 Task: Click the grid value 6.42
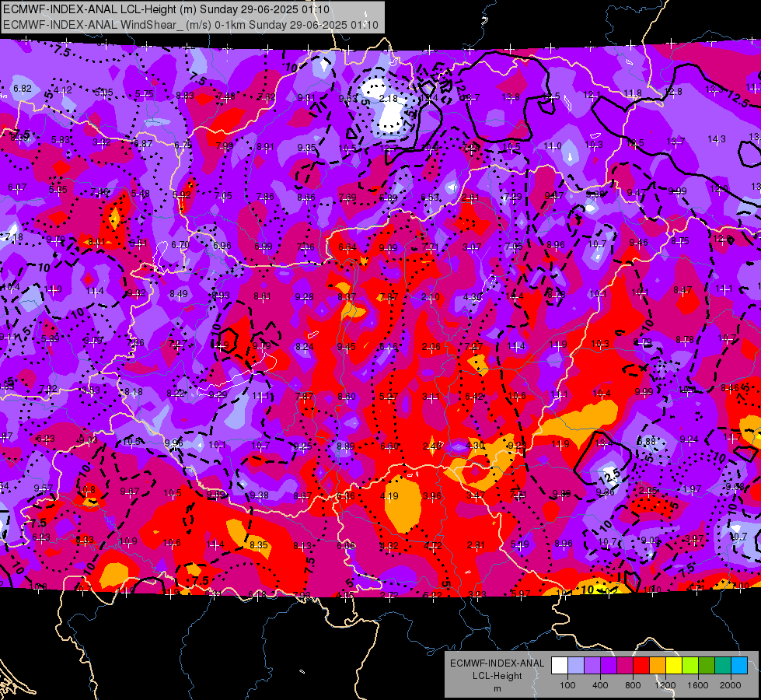pos(473,397)
